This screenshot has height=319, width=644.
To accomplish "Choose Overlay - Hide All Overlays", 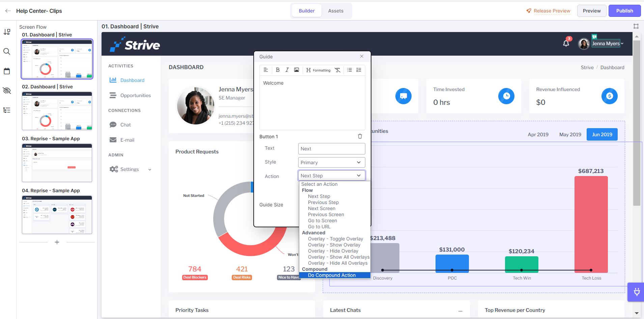I will [338, 263].
